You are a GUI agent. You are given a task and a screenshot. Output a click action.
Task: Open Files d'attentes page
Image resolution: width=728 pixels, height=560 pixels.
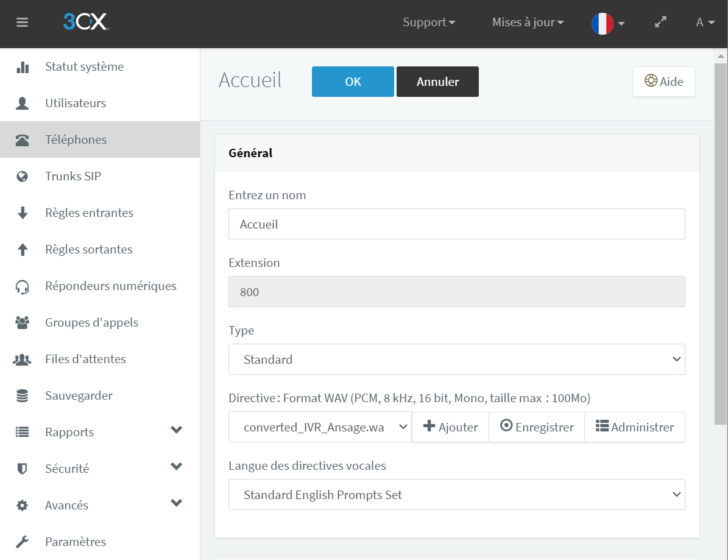[x=100, y=359]
